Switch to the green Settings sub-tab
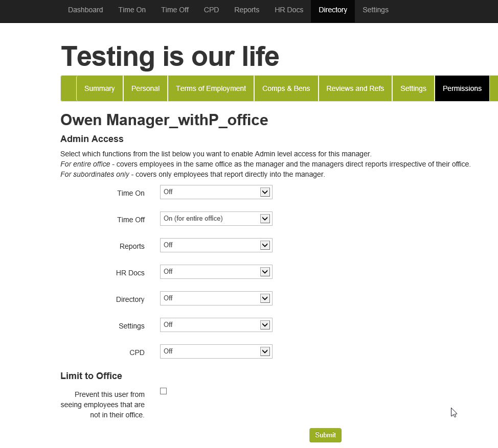This screenshot has width=498, height=448. coord(413,88)
